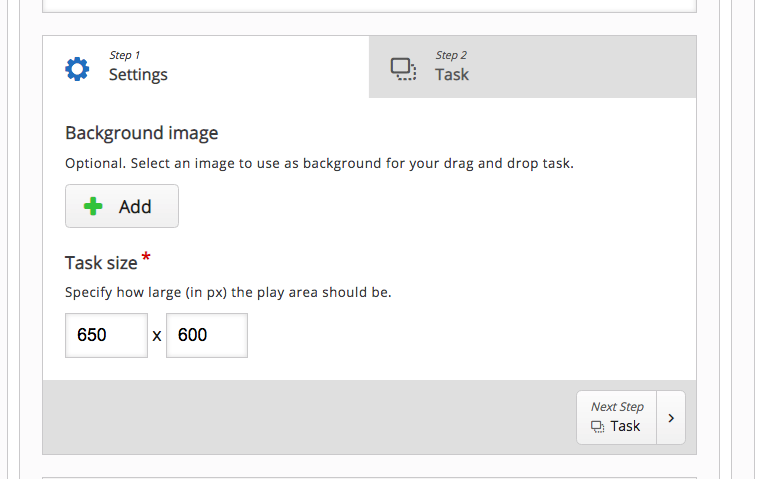Click the 'Optional. Select an image' description

coord(319,164)
